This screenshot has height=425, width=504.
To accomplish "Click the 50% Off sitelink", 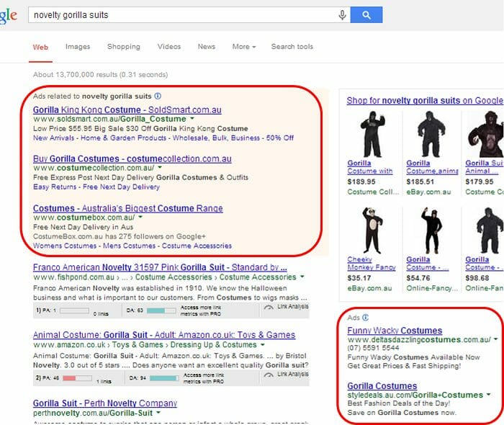I will pos(280,138).
